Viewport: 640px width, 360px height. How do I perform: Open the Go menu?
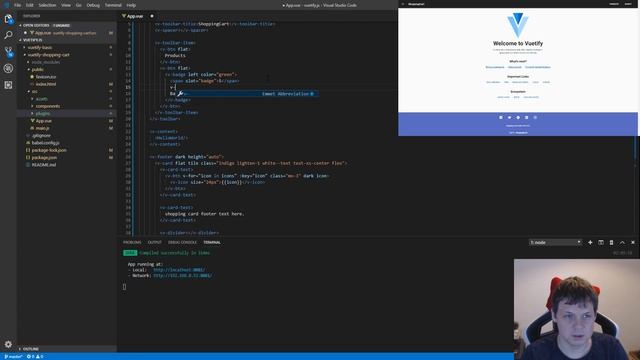[x=79, y=5]
